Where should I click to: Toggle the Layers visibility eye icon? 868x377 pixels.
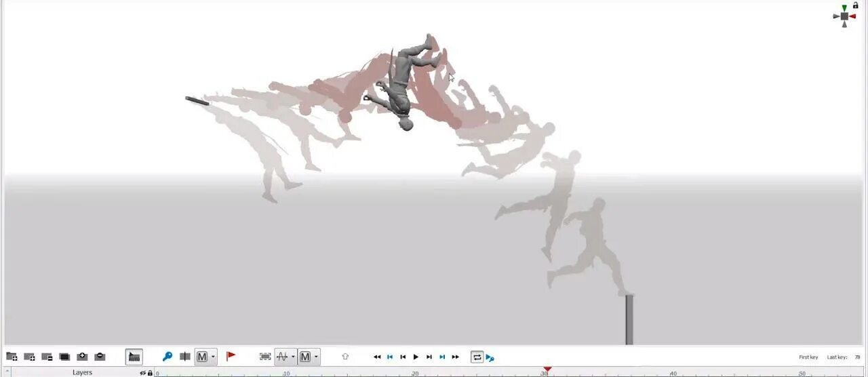click(x=143, y=373)
